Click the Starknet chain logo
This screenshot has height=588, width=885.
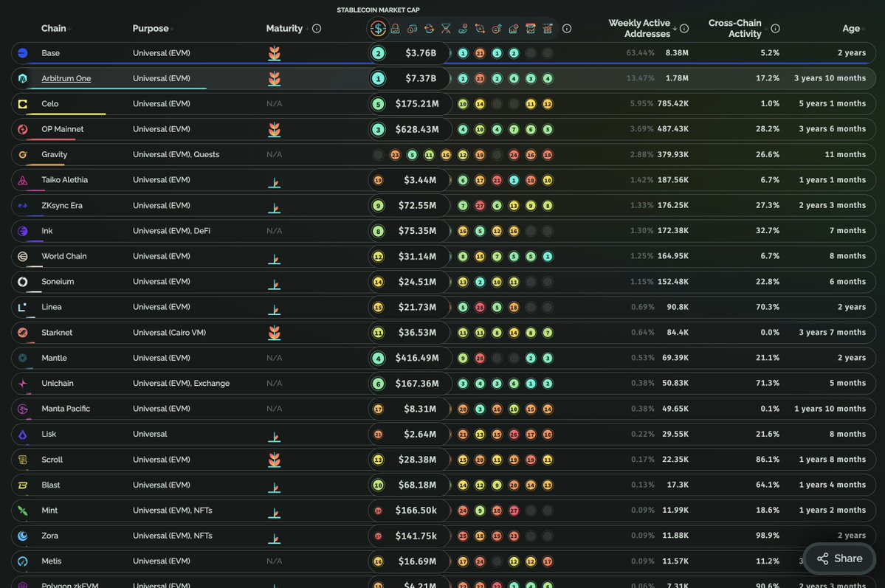(23, 333)
